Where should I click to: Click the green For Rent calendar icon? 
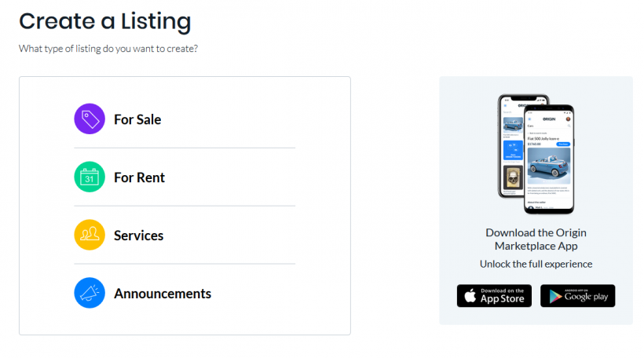[x=90, y=177]
